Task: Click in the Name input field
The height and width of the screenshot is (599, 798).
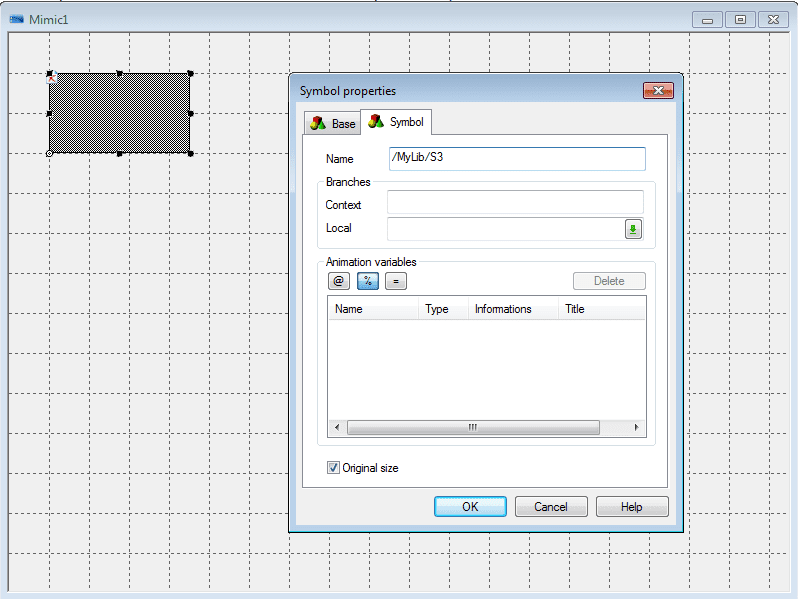Action: coord(516,159)
